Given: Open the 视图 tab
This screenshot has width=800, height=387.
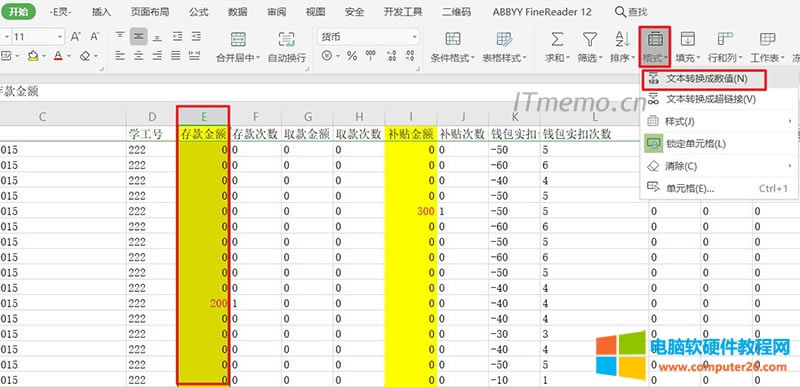Looking at the screenshot, I should pos(315,12).
